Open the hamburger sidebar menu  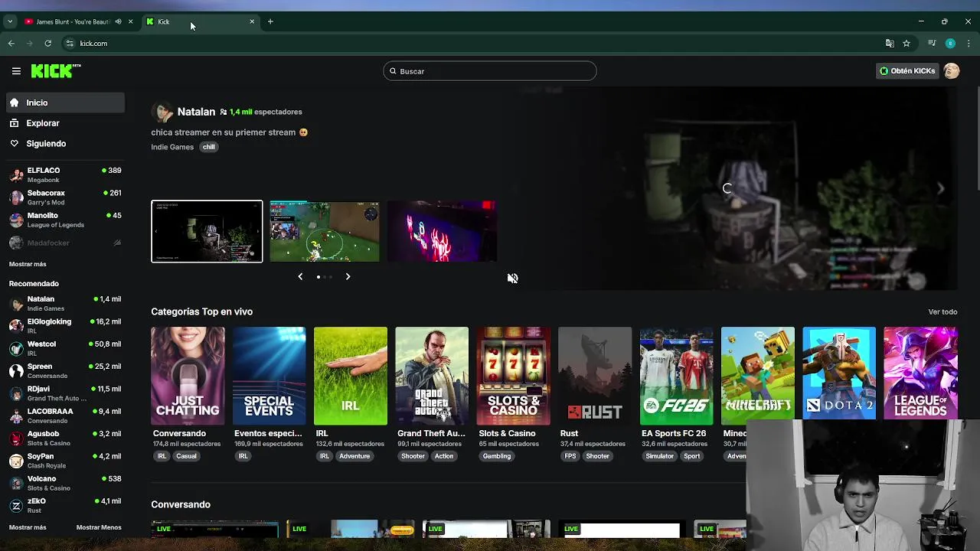(16, 71)
